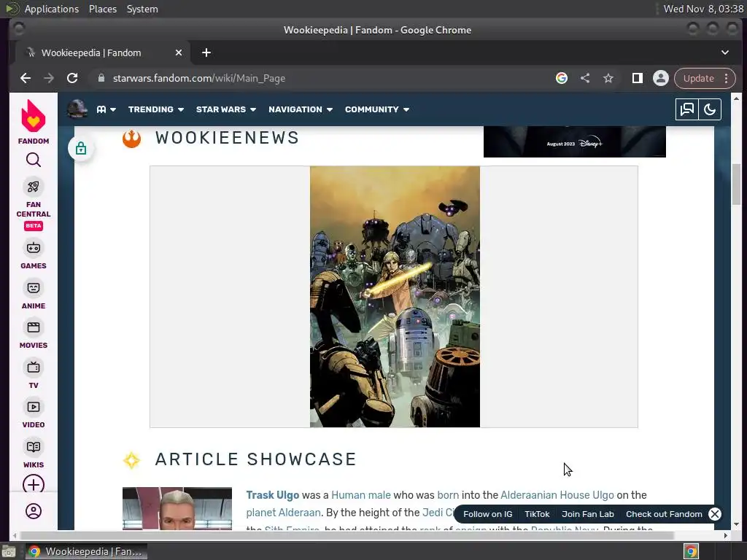Viewport: 747px width, 560px height.
Task: Expand the Explore book dropdown
Action: click(107, 109)
